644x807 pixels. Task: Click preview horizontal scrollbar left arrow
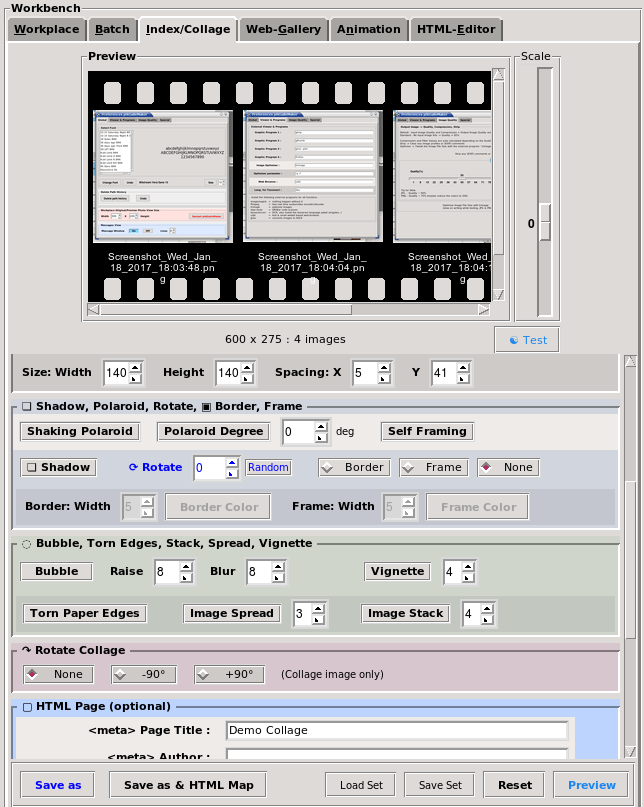[x=93, y=309]
